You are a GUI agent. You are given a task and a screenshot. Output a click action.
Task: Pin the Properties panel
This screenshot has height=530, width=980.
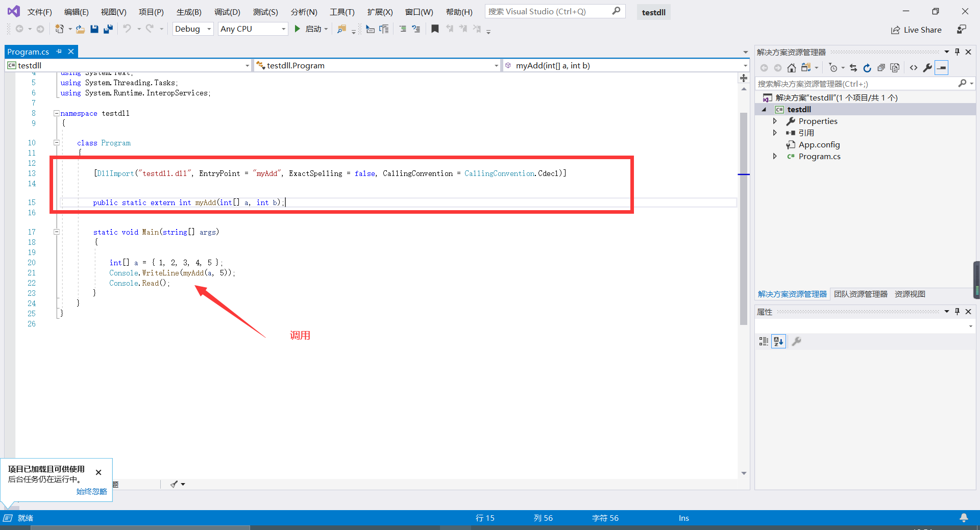coord(958,311)
